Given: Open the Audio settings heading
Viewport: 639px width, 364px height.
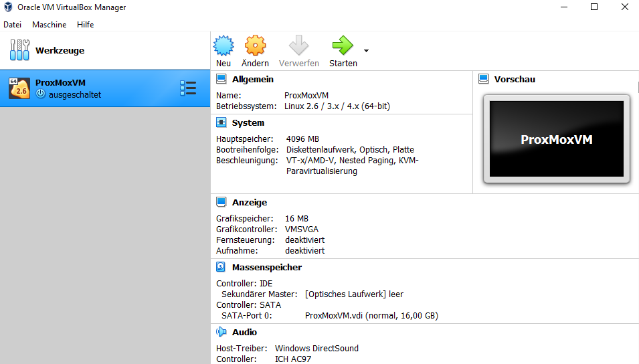Looking at the screenshot, I should tap(244, 332).
